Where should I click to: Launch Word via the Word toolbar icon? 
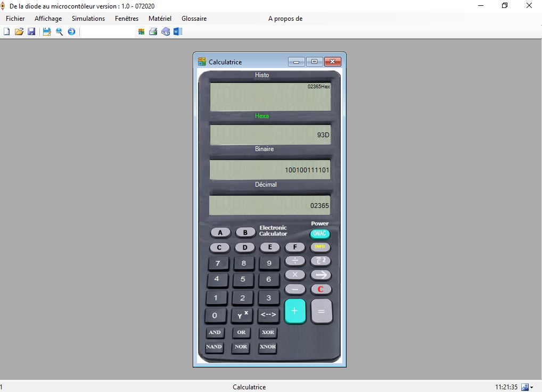(177, 31)
